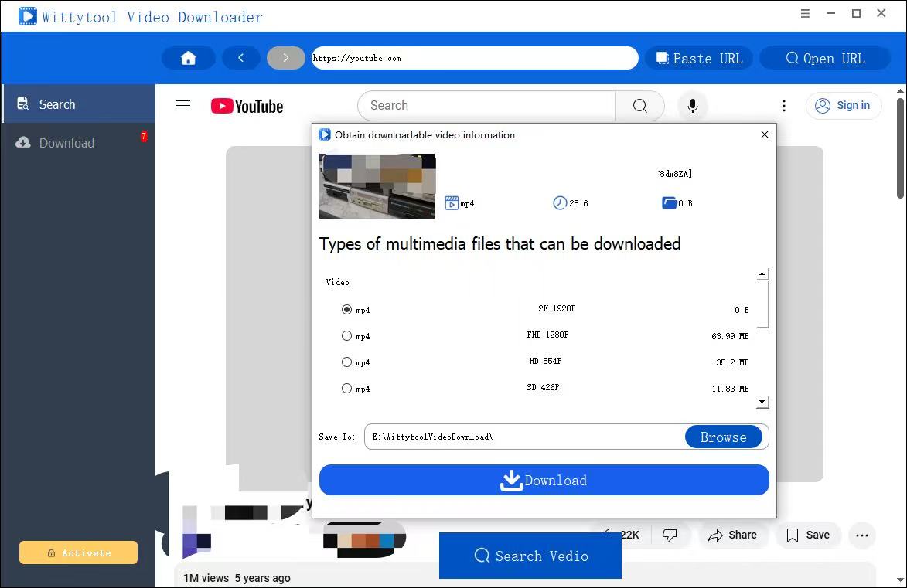Click the dislike thumbs-down icon

(x=670, y=535)
